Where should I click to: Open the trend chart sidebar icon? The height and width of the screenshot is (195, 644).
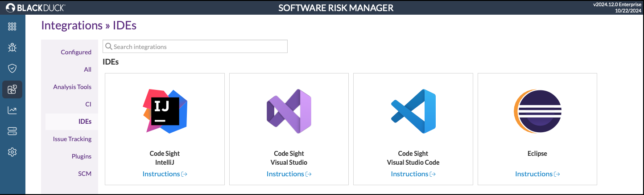pyautogui.click(x=12, y=110)
